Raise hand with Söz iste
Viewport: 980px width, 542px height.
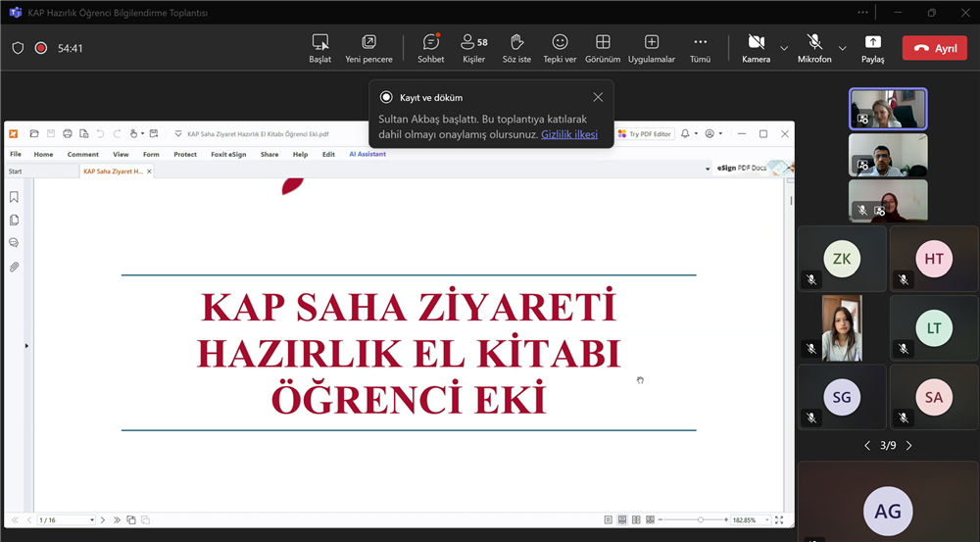(516, 48)
